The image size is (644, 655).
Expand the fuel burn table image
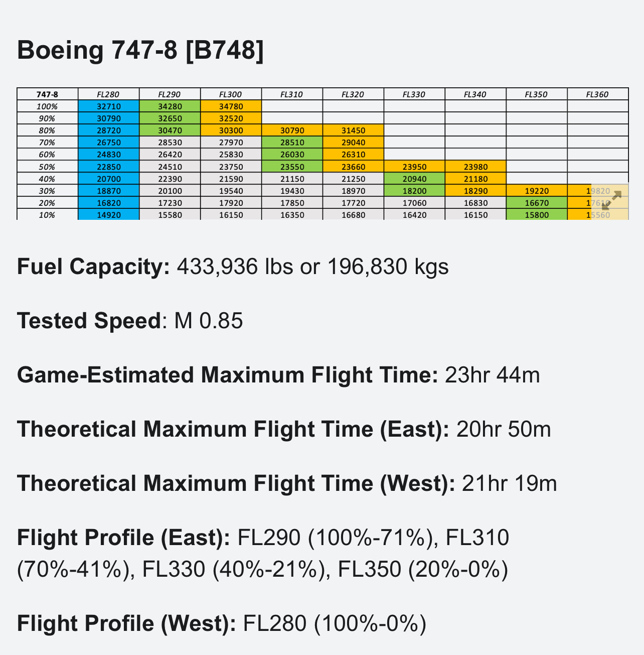(x=610, y=201)
